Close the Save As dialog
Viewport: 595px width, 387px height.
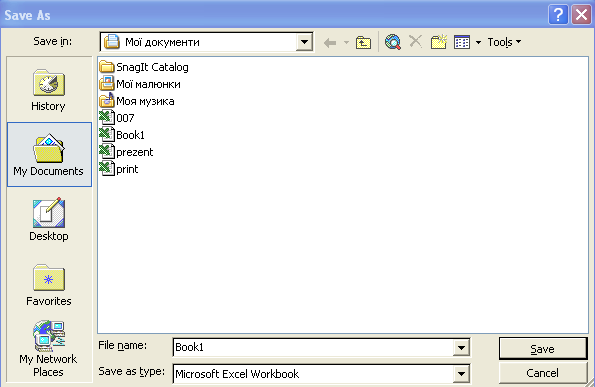581,15
